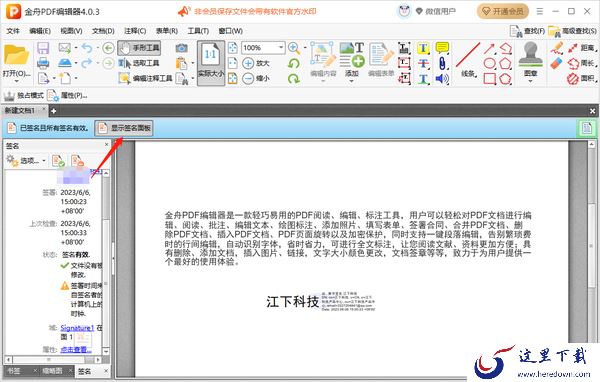Select the red arrow drawing tool
The image size is (600, 382).
(489, 48)
